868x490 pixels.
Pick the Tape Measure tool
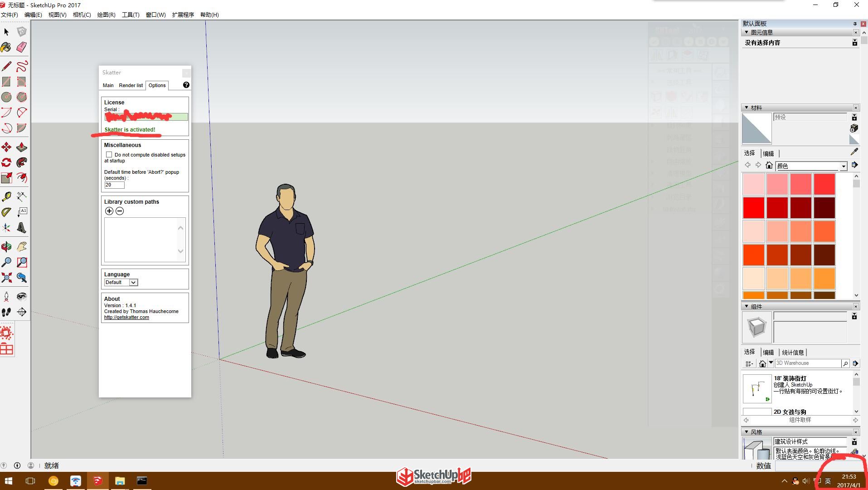coord(6,197)
